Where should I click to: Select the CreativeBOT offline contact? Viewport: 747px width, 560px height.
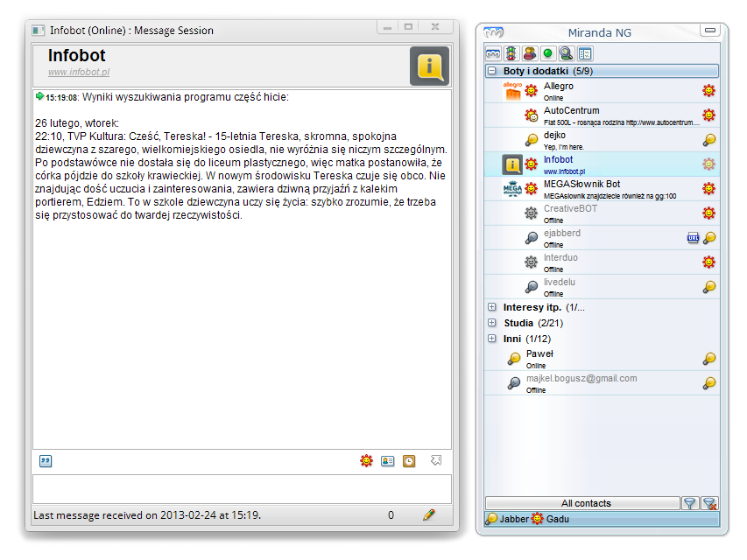coord(603,213)
